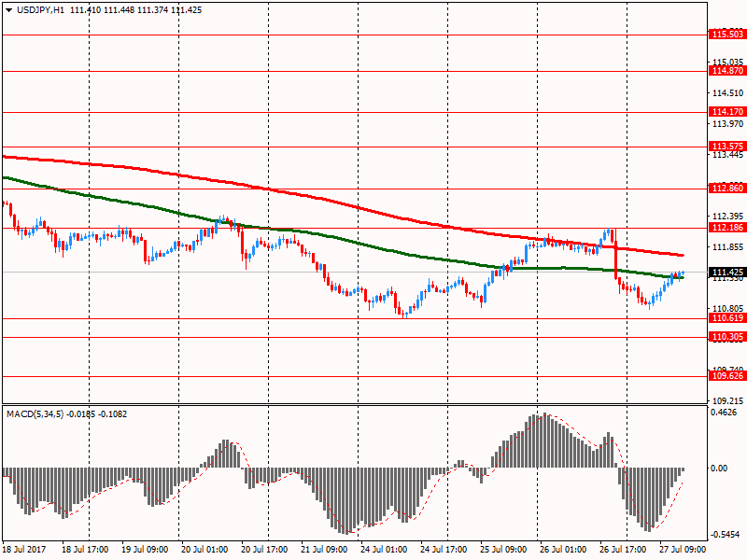Select the 114.170 price level label
Viewport: 747px width, 560px height.
click(727, 112)
